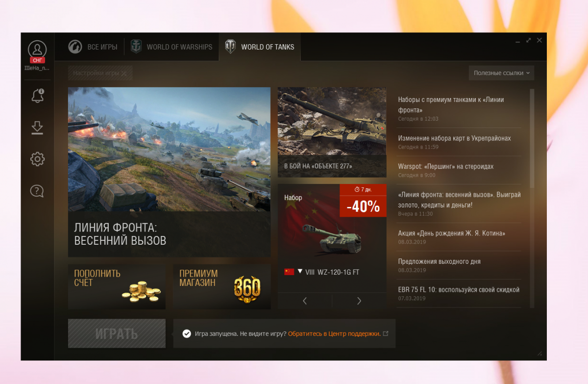Open notifications bell icon in sidebar
588x384 pixels.
coord(37,96)
